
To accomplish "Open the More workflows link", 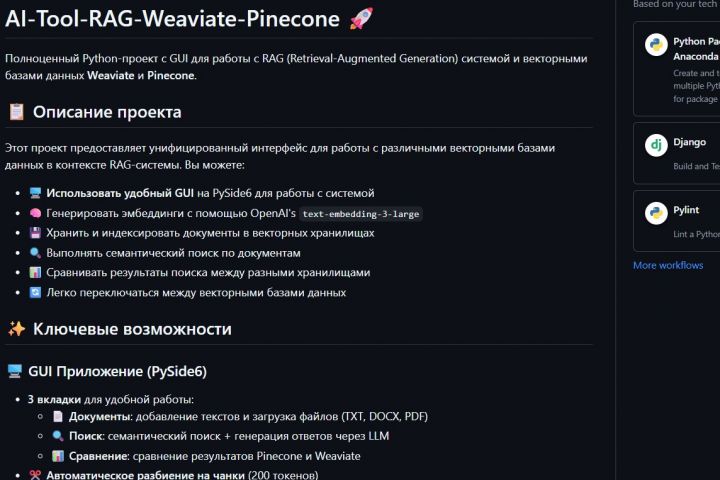I will click(x=667, y=265).
